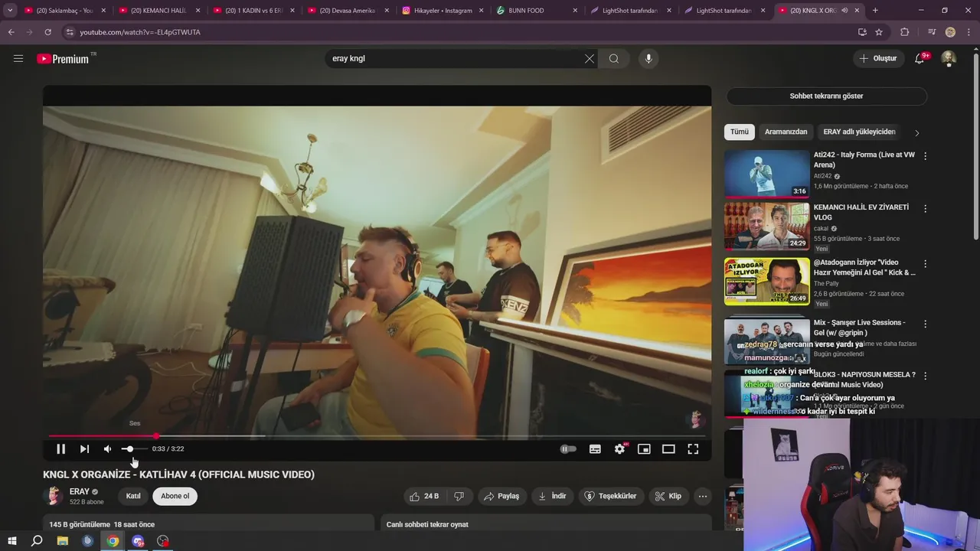Image resolution: width=980 pixels, height=551 pixels.
Task: Open options for BLOK3 NAPIYOSUN MESELA video
Action: (925, 376)
